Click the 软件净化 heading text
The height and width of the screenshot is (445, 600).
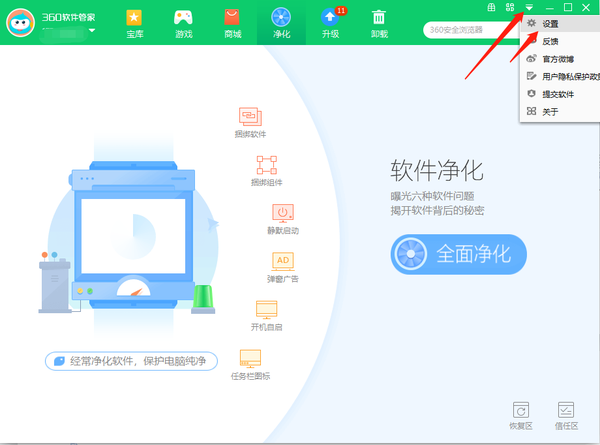click(437, 170)
